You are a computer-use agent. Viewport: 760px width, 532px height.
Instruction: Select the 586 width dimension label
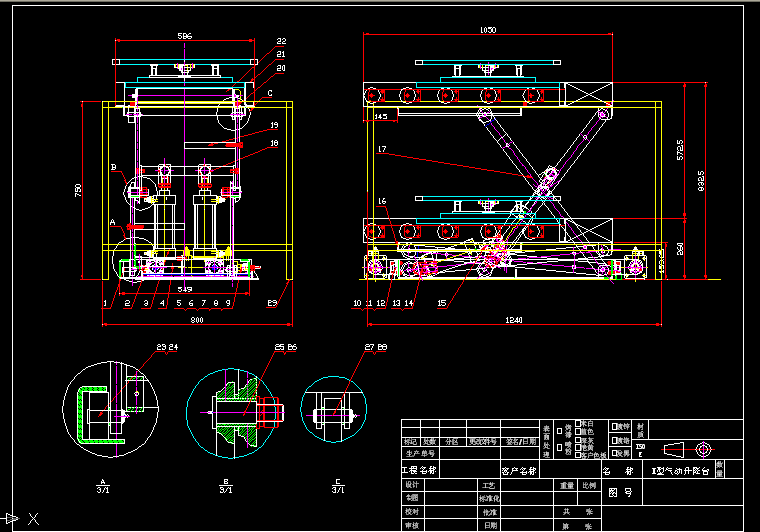click(184, 36)
